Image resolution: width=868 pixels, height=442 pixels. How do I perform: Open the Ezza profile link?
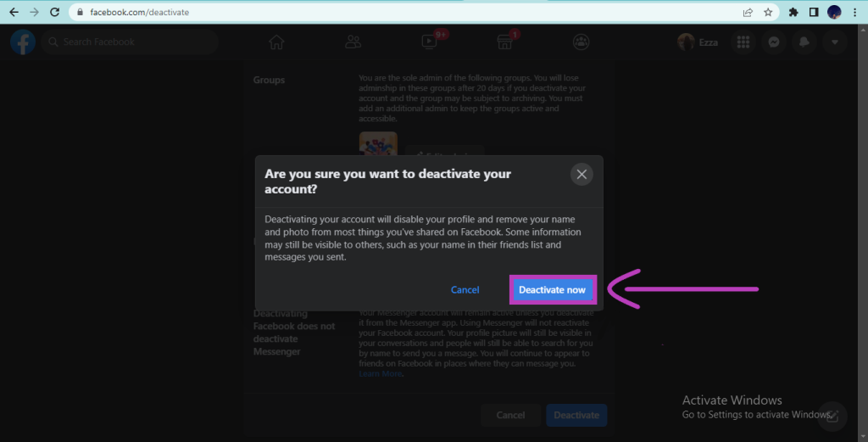click(x=698, y=42)
